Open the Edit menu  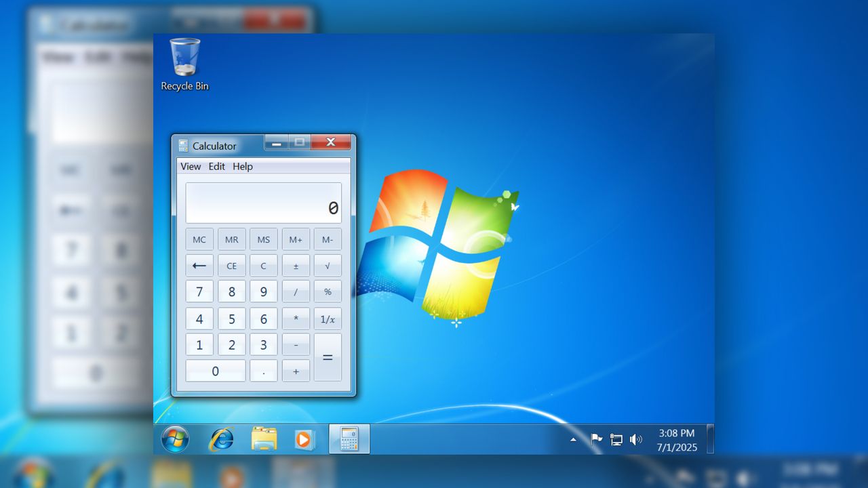216,166
